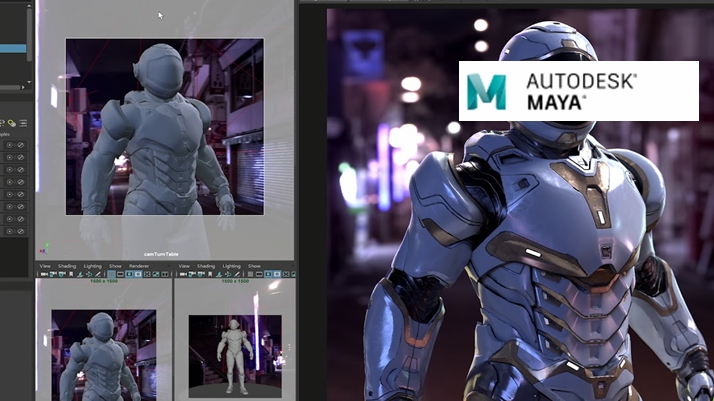714x401 pixels.
Task: Toggle Film Gate in bottom-left viewport toolbar
Action: coord(120,274)
